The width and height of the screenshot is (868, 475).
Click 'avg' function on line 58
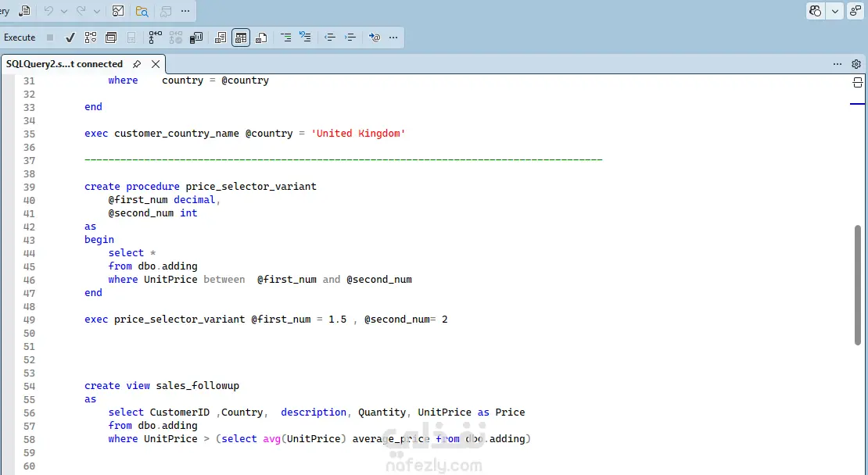pos(272,438)
